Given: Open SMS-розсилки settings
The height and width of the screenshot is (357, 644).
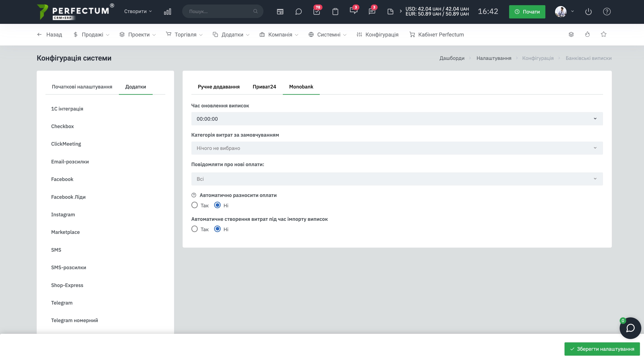Looking at the screenshot, I should (x=68, y=267).
